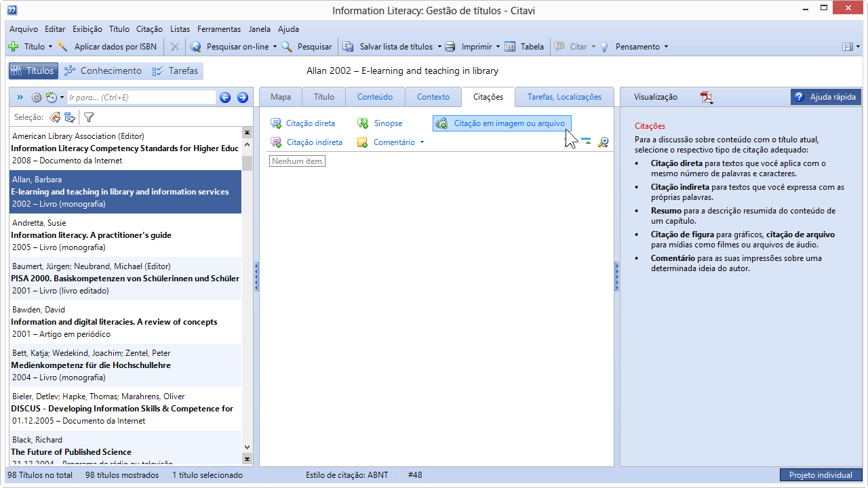Click the Pesquisar magnifier icon
This screenshot has height=488, width=868.
[x=287, y=47]
